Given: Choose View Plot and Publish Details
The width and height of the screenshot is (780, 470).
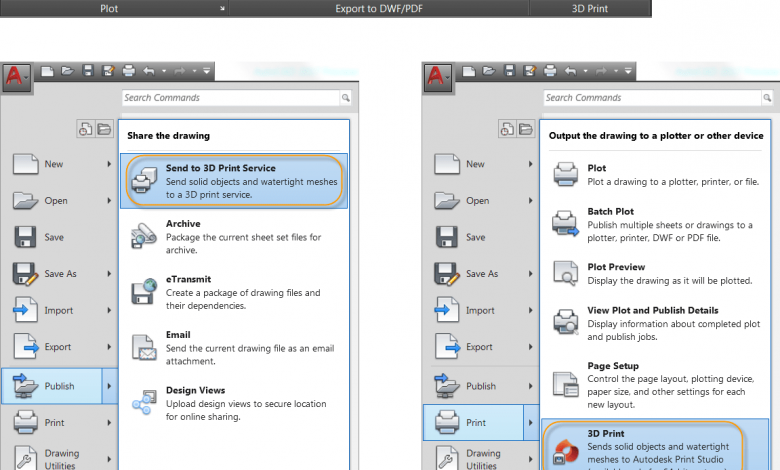Looking at the screenshot, I should [x=656, y=323].
